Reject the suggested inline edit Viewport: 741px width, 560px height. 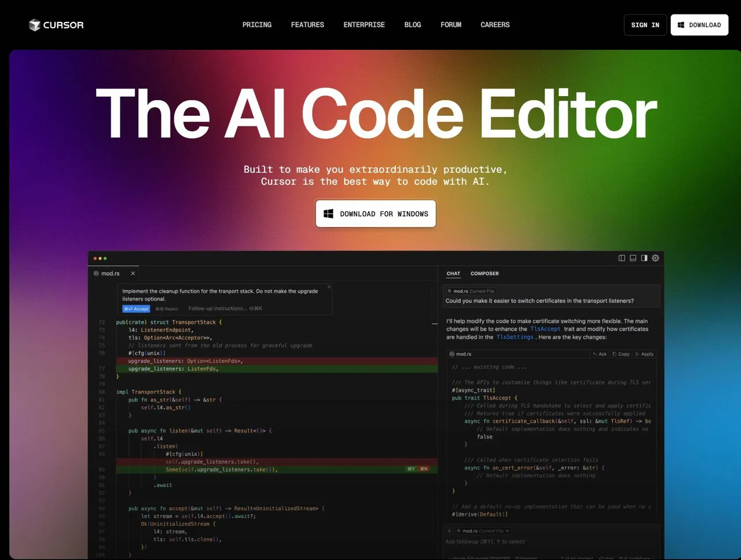167,309
